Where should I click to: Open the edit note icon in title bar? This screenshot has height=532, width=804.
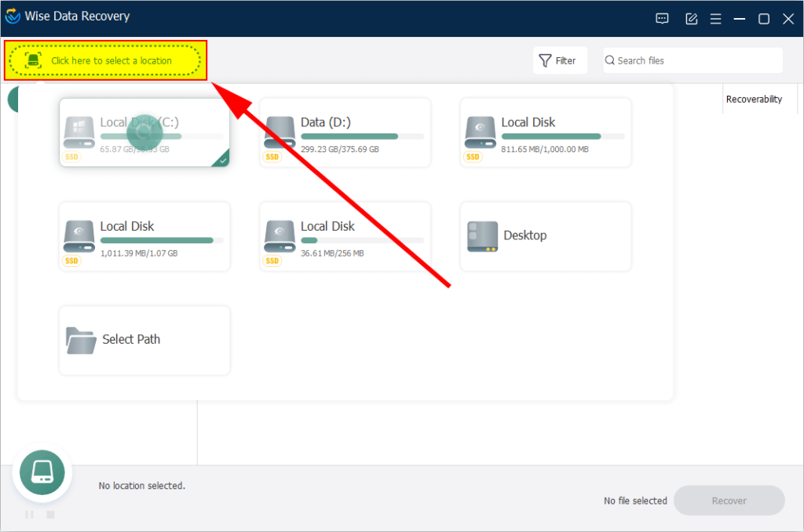[691, 19]
